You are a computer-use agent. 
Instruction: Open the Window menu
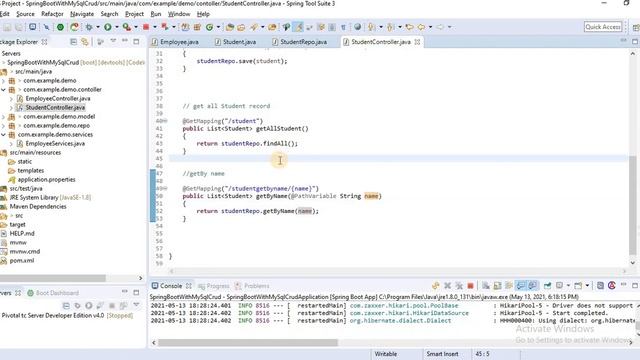[x=179, y=14]
